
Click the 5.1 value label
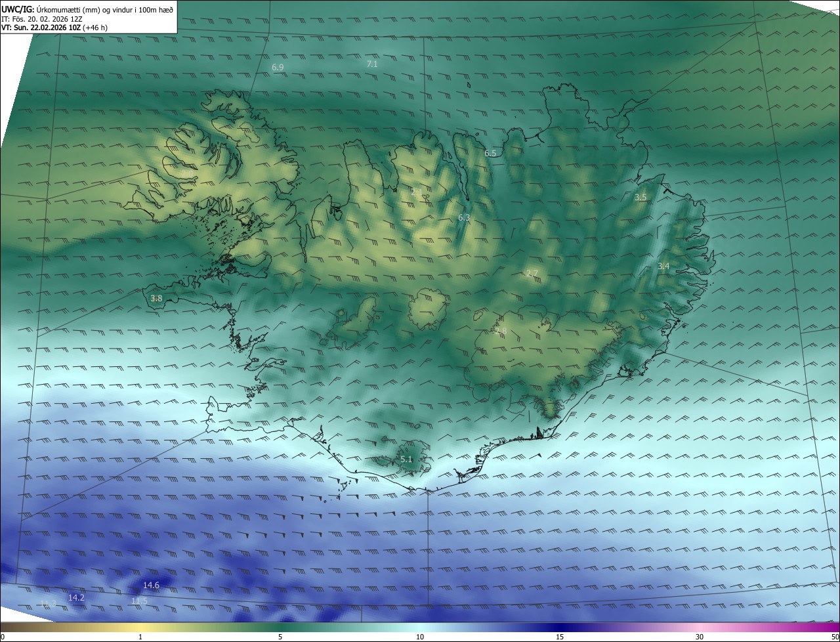click(x=406, y=460)
